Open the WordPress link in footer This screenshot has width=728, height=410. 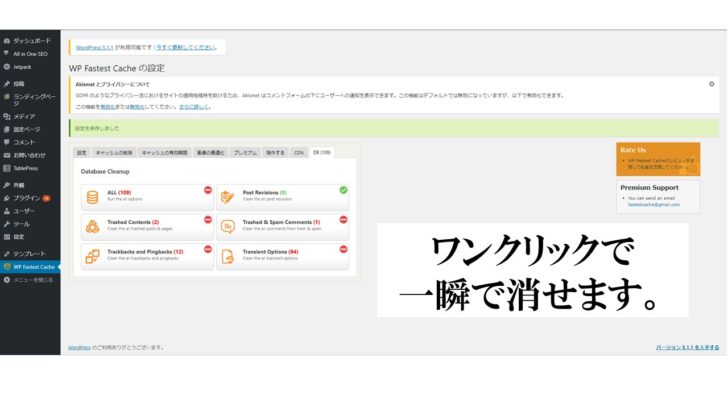[x=79, y=347]
